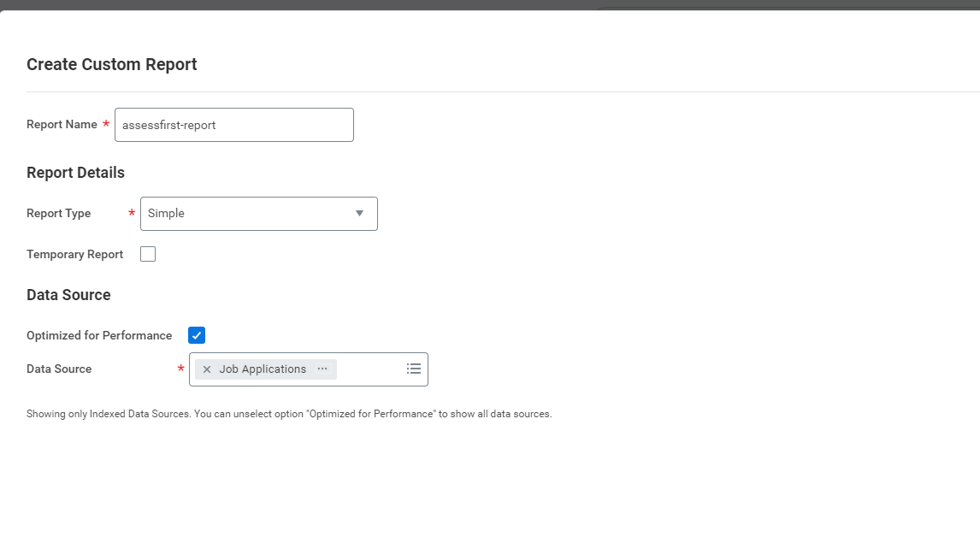
Task: Click the Create Custom Report title
Action: (x=112, y=65)
